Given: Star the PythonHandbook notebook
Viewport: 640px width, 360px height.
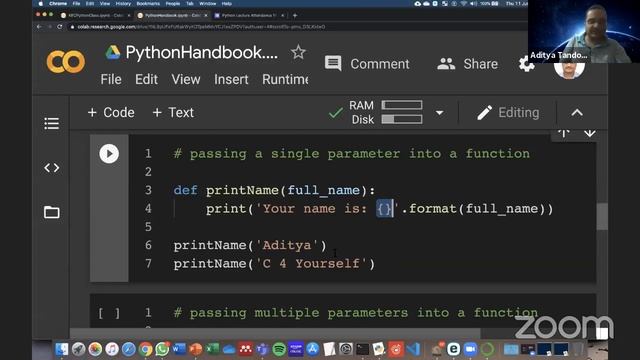Looking at the screenshot, I should coord(298,52).
